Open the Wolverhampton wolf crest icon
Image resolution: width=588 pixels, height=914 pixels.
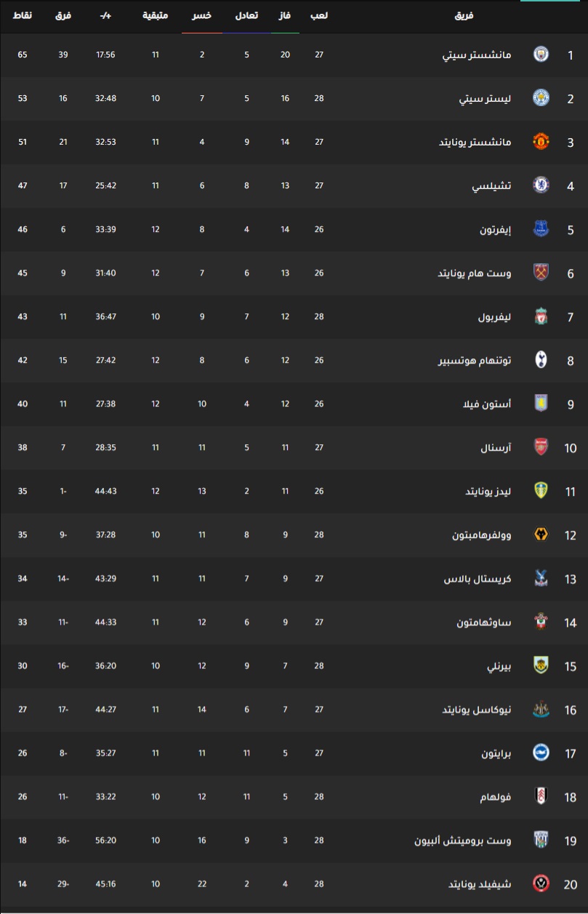click(541, 534)
